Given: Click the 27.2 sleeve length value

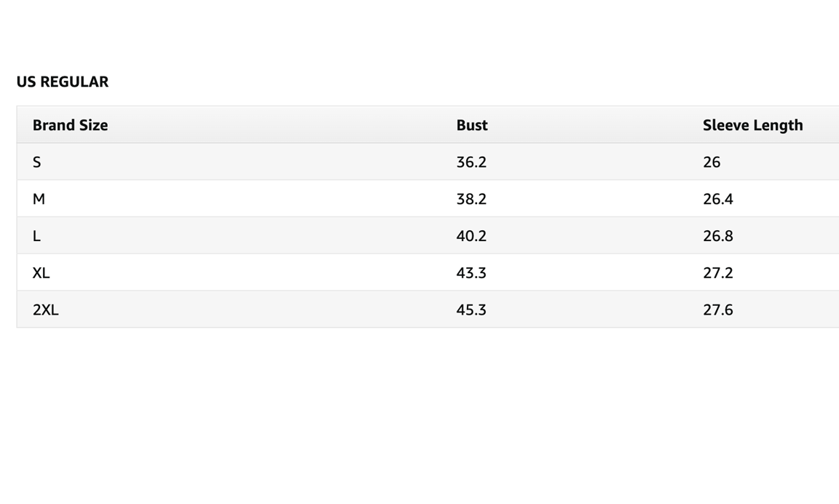Looking at the screenshot, I should 717,273.
